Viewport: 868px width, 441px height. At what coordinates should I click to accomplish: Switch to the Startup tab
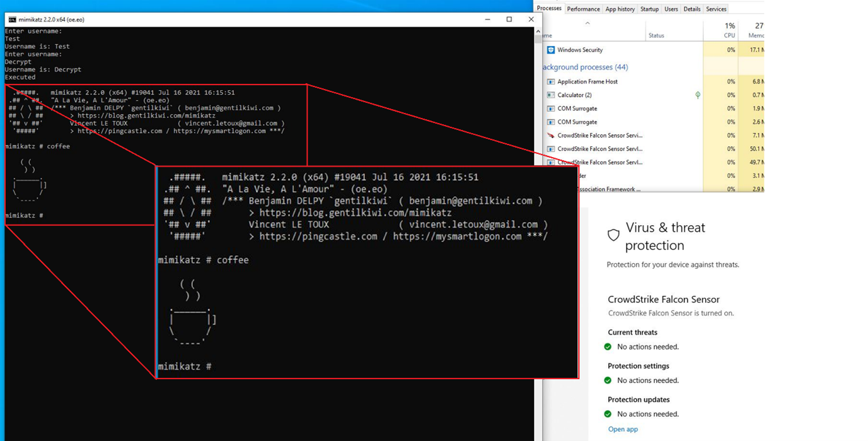tap(649, 9)
